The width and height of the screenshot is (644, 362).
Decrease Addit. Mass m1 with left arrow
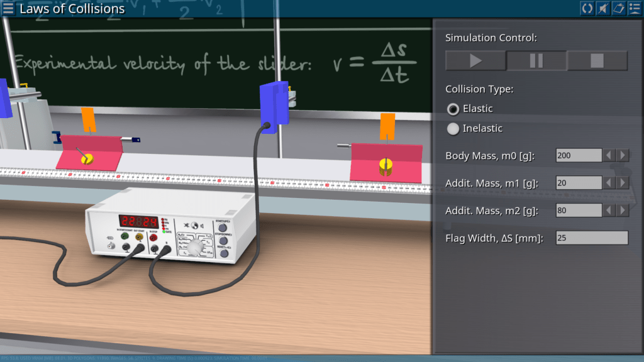click(609, 183)
